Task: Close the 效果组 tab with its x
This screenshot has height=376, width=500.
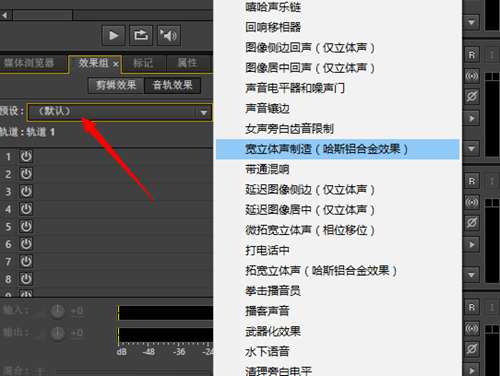Action: [x=116, y=64]
